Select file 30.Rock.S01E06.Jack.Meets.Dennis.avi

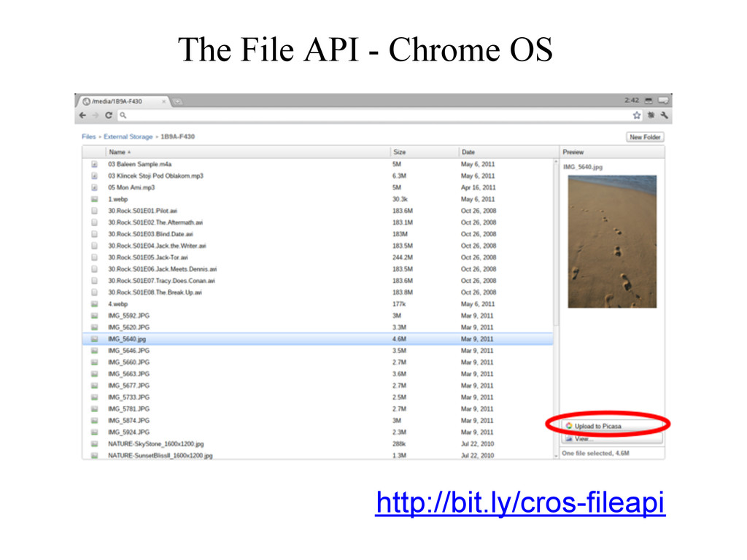point(318,269)
